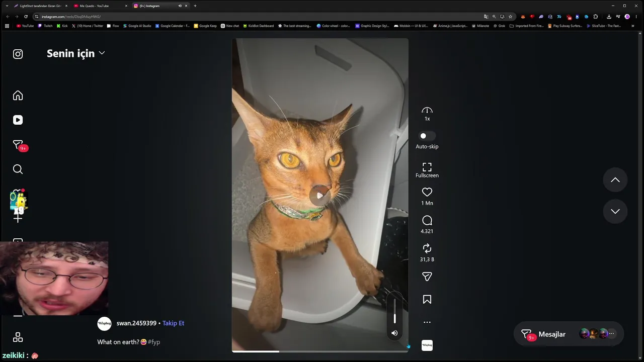Image resolution: width=644 pixels, height=362 pixels.
Task: Bookmark this page with star icon
Action: click(510, 17)
